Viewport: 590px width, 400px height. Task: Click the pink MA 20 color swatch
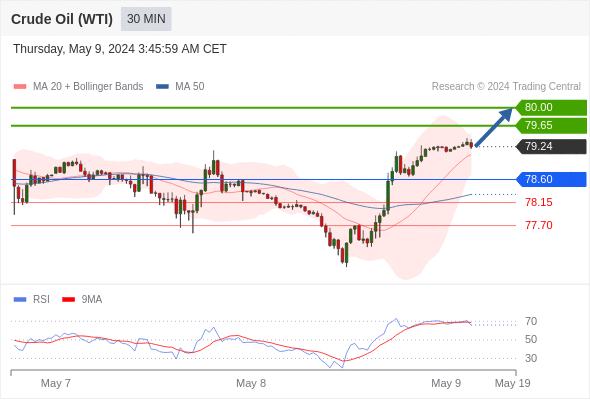[20, 87]
